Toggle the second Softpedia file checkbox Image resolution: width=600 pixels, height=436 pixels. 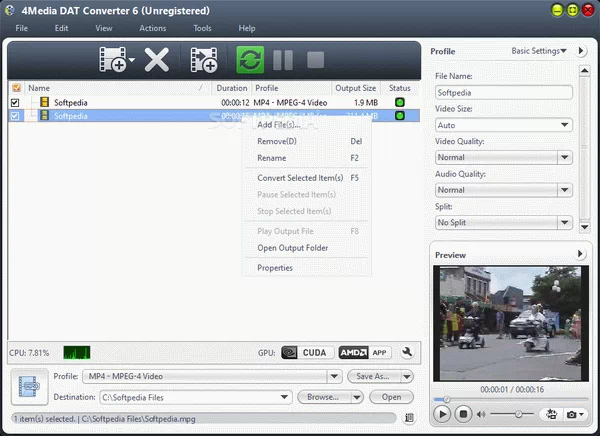(x=14, y=116)
